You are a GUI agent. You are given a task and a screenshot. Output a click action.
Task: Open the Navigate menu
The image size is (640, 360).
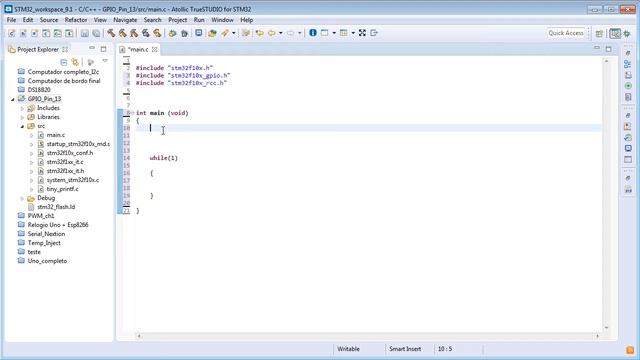tap(125, 20)
